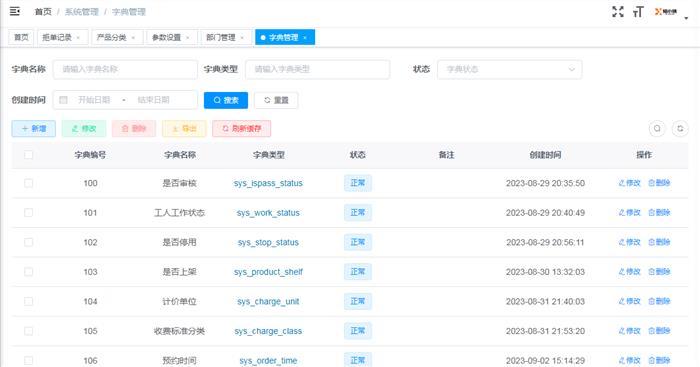Click the red 删除 toolbar button
The width and height of the screenshot is (700, 367).
click(134, 129)
